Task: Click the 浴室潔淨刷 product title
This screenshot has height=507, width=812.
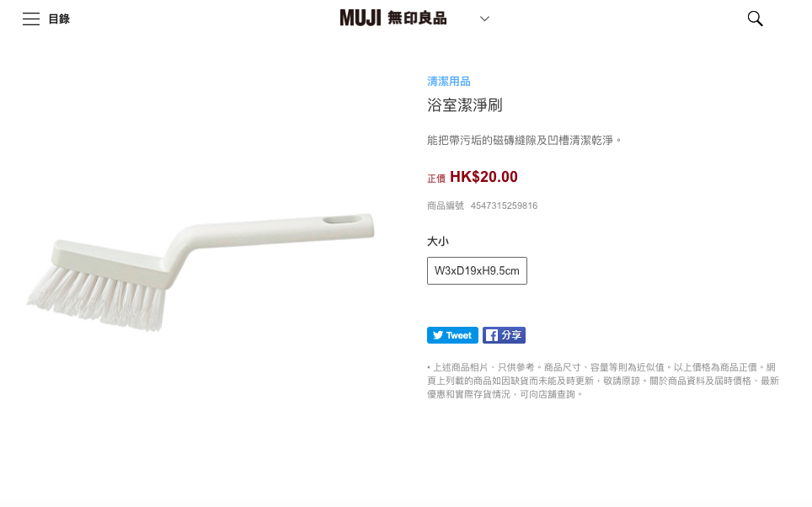Action: pyautogui.click(x=464, y=105)
